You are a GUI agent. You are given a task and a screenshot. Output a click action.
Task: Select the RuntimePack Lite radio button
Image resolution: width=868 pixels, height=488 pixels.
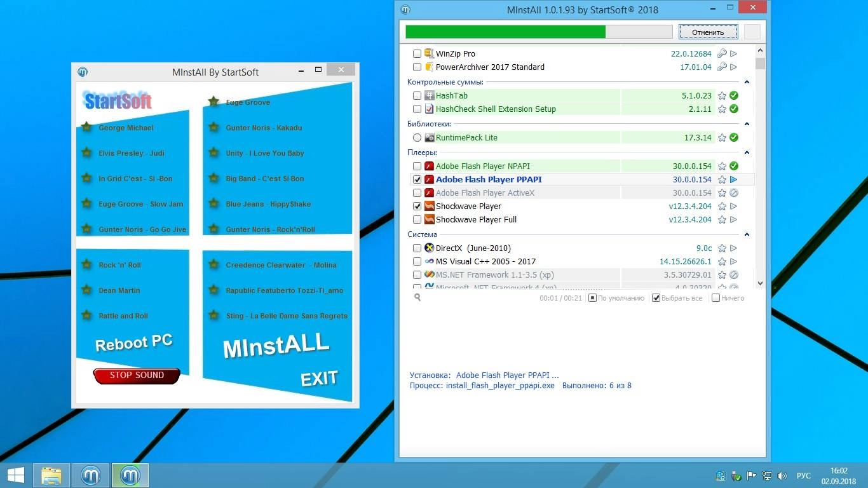pyautogui.click(x=417, y=138)
